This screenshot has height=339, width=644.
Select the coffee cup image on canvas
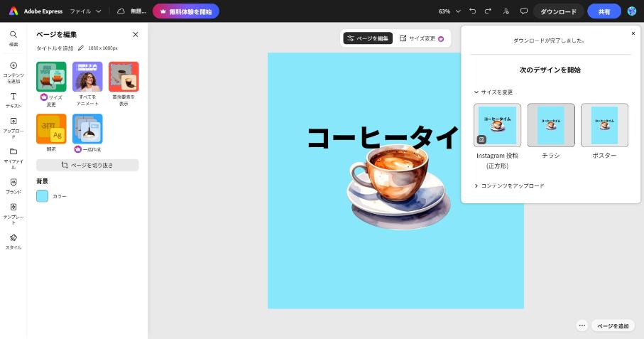398,188
